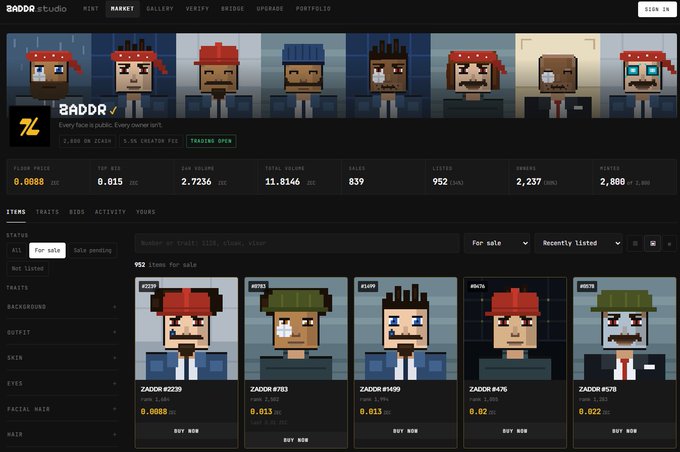Open the ZADDR #1499 artwork thumbnail
This screenshot has height=452, width=680.
[405, 329]
